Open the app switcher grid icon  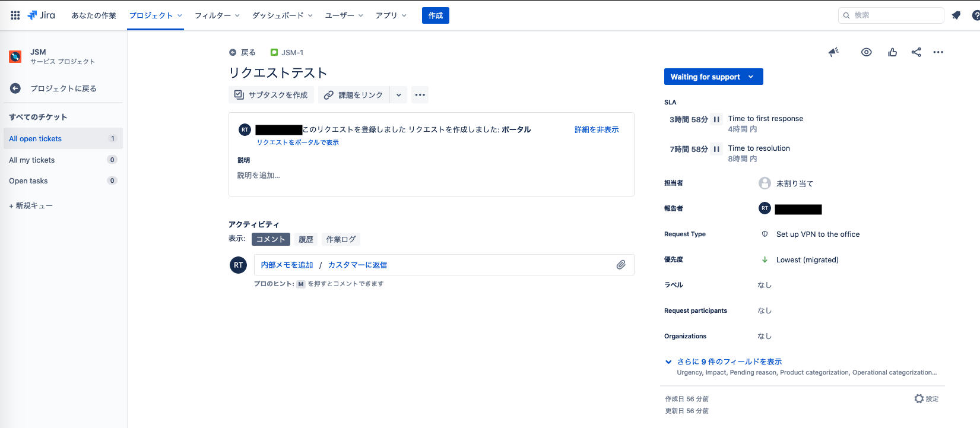click(15, 15)
